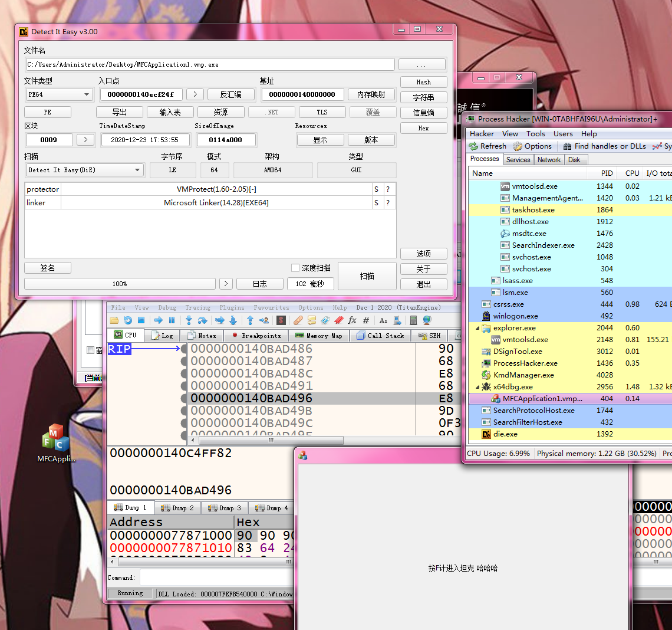
Task: Click the globe check-for-updates icon
Action: (427, 320)
